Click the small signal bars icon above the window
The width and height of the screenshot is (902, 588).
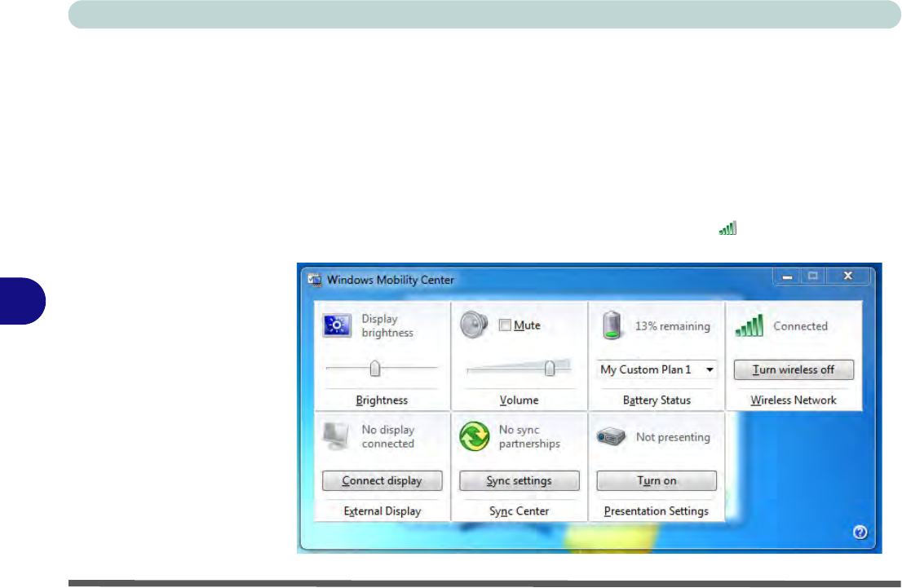(727, 228)
